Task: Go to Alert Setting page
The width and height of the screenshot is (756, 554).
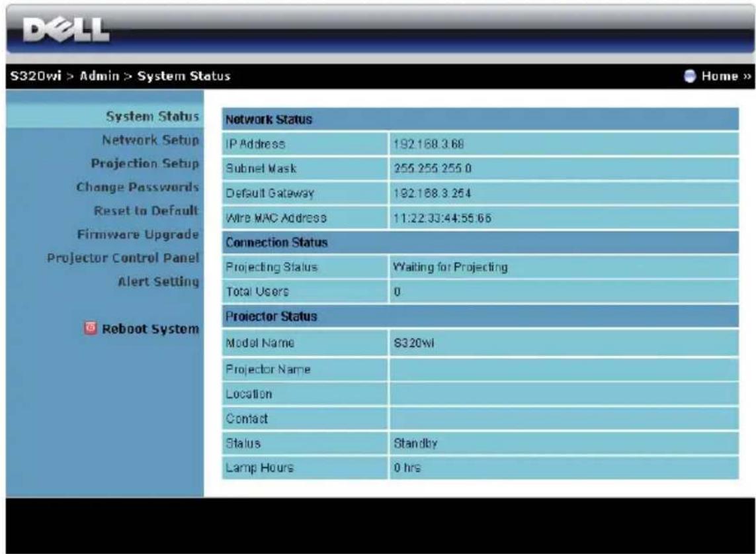Action: coord(158,282)
